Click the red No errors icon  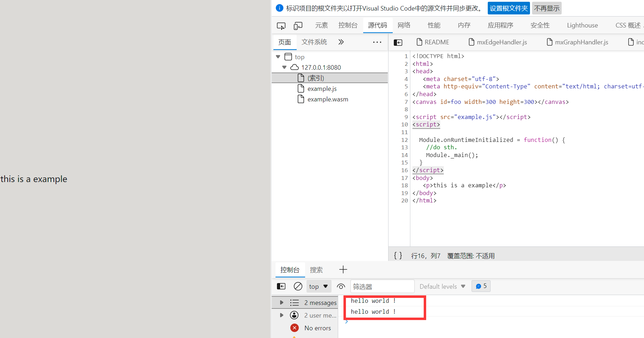(295, 328)
